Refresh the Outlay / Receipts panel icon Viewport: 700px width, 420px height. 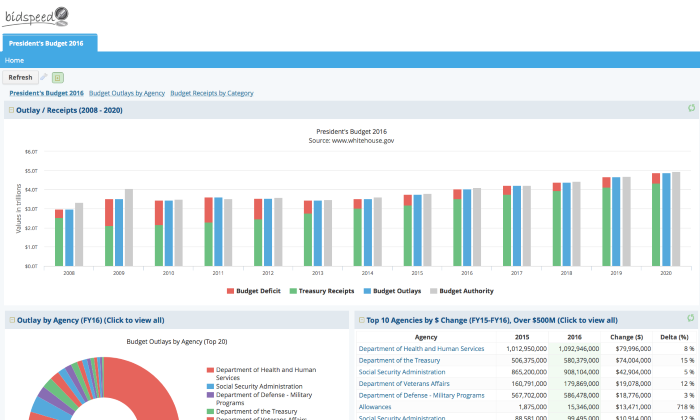(691, 108)
